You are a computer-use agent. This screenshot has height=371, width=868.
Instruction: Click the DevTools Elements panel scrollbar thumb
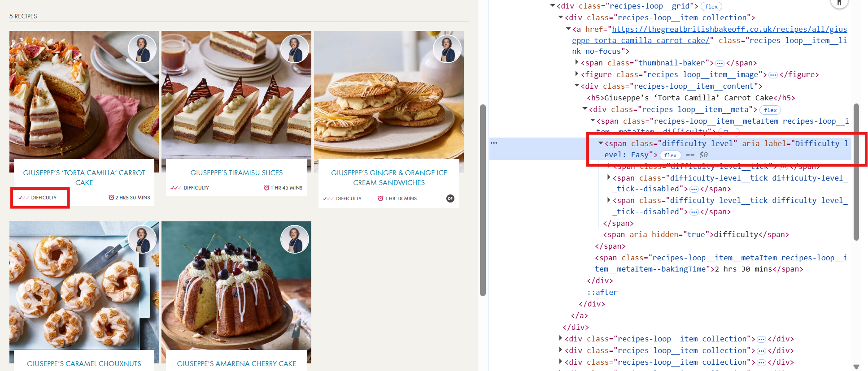coord(856,172)
